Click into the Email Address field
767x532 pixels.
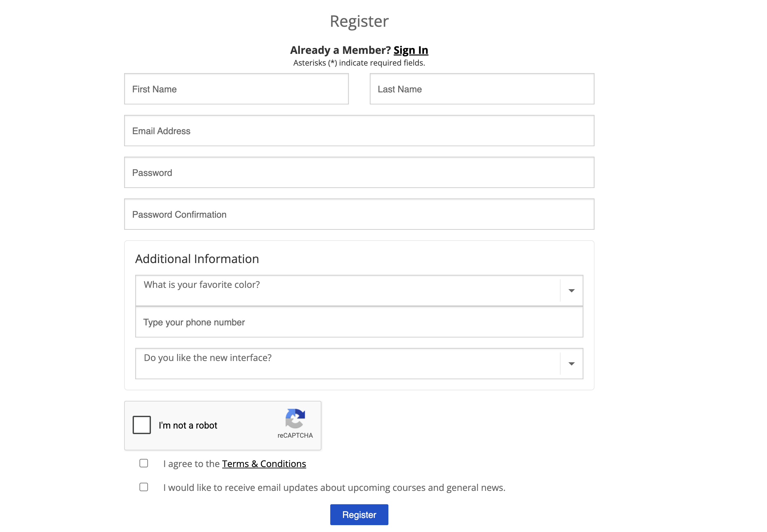click(359, 131)
